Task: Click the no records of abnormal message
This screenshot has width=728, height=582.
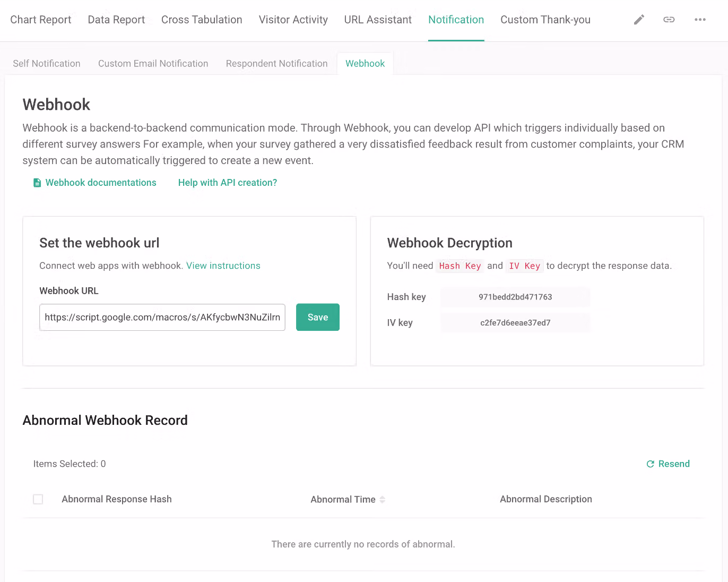Action: point(363,544)
